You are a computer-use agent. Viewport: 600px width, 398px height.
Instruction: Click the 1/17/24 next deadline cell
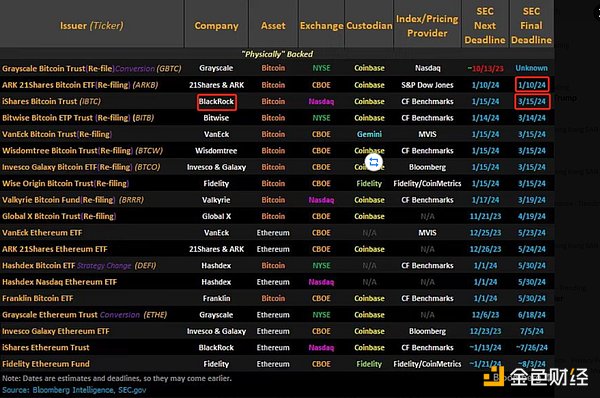point(485,200)
